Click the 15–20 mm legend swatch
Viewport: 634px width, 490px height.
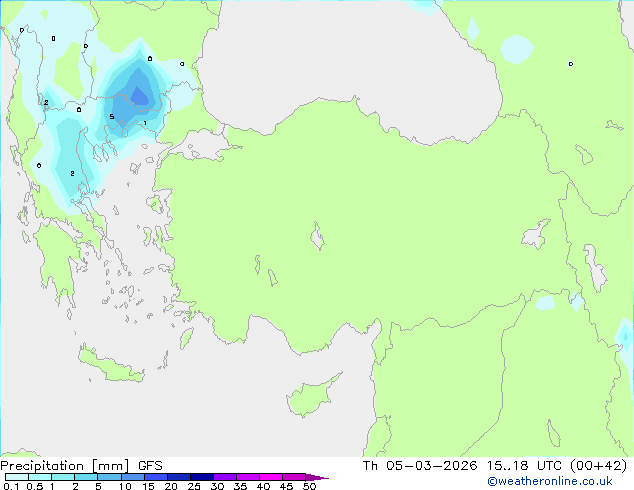tap(155, 477)
